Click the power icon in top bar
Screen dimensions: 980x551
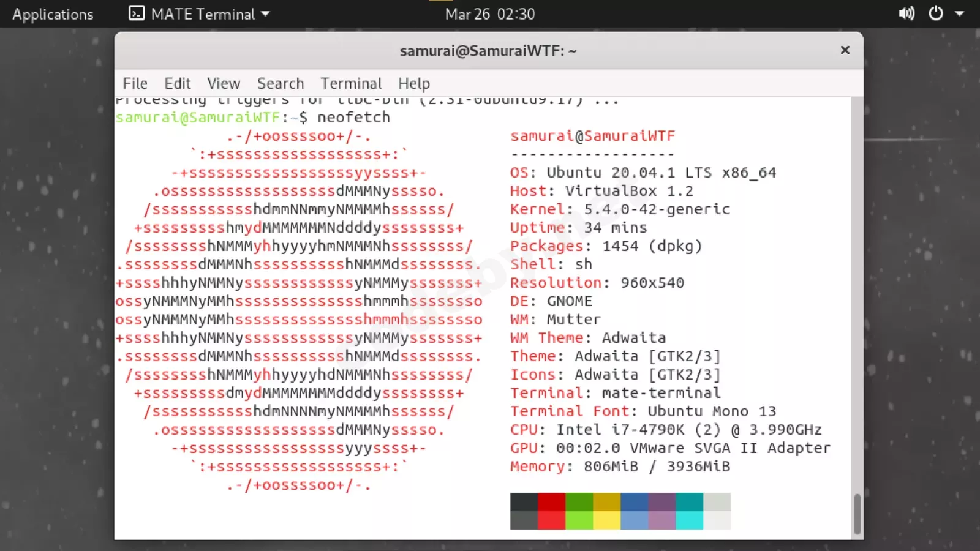pyautogui.click(x=936, y=13)
